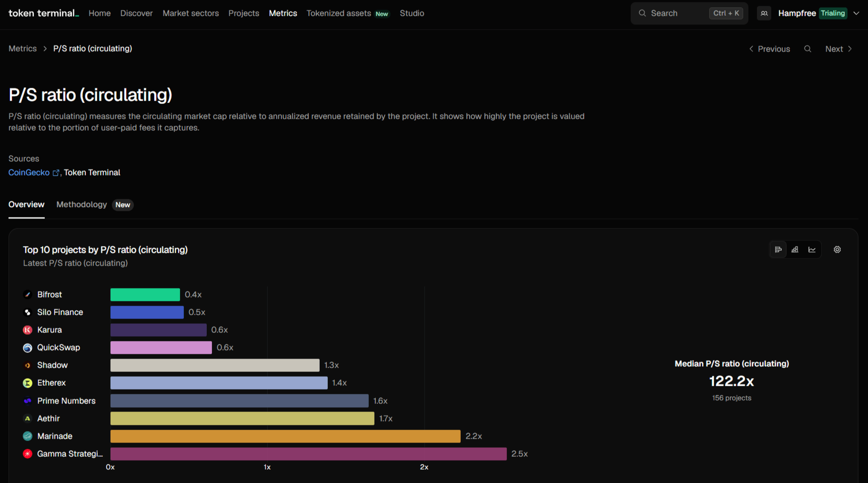Click the Gamma Strategies project logo
Screen dimensions: 868x483
click(x=28, y=454)
